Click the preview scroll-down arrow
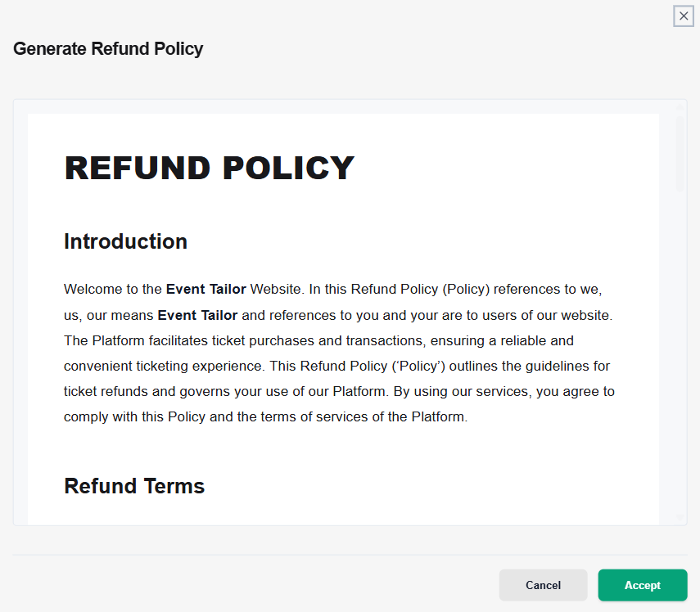Image resolution: width=700 pixels, height=612 pixels. point(680,517)
